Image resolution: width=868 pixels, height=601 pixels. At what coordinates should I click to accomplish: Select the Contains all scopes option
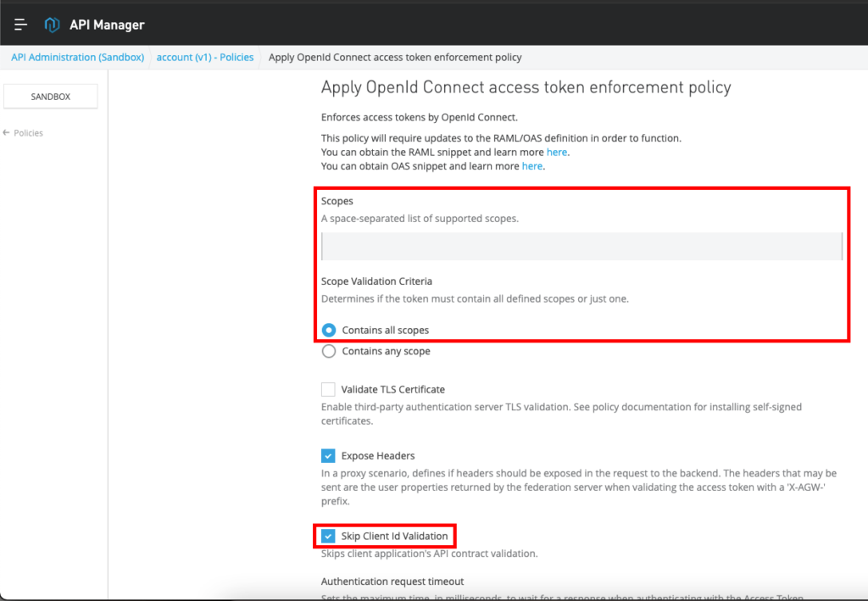[329, 330]
